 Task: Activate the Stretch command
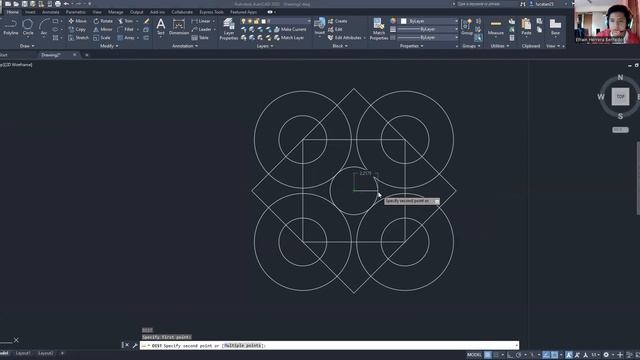tap(78, 38)
